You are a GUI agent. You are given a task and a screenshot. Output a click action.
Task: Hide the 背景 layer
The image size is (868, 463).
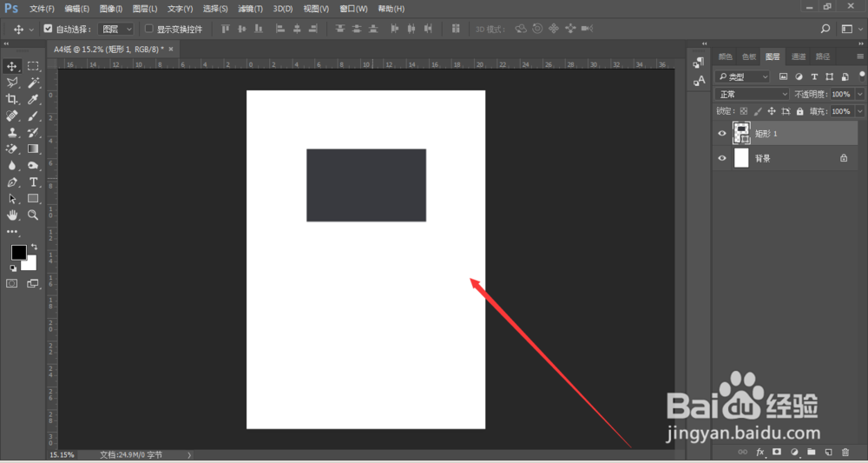[722, 158]
